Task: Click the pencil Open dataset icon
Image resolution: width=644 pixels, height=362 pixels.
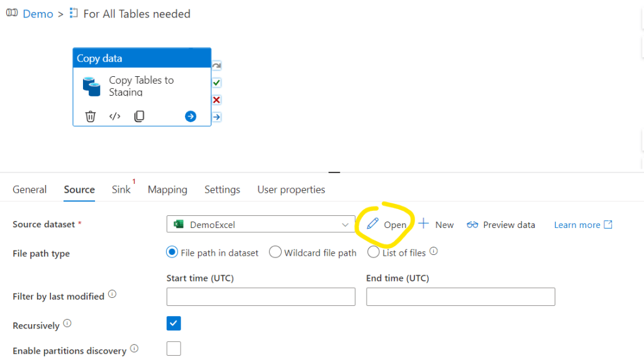Action: (373, 224)
